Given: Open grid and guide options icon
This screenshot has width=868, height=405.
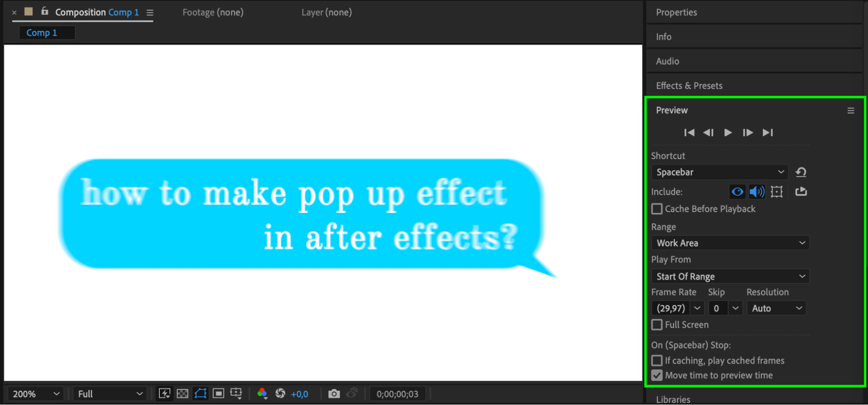Looking at the screenshot, I should point(236,394).
